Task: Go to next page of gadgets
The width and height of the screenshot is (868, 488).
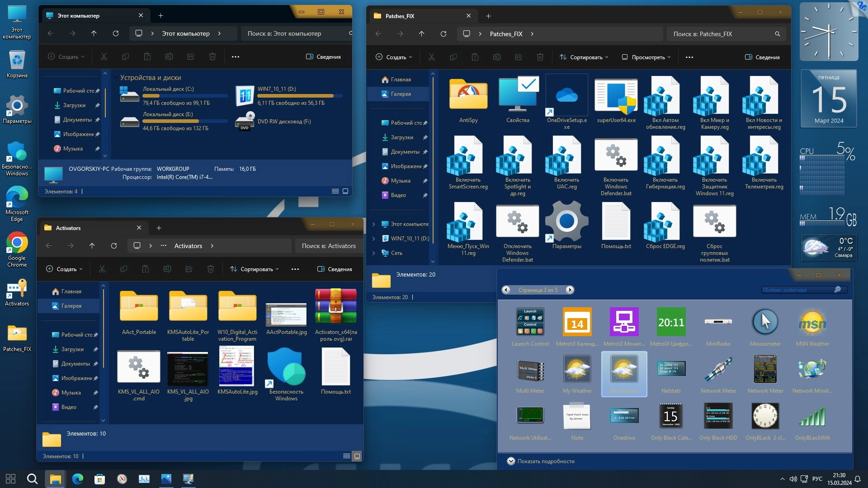Action: (x=570, y=290)
